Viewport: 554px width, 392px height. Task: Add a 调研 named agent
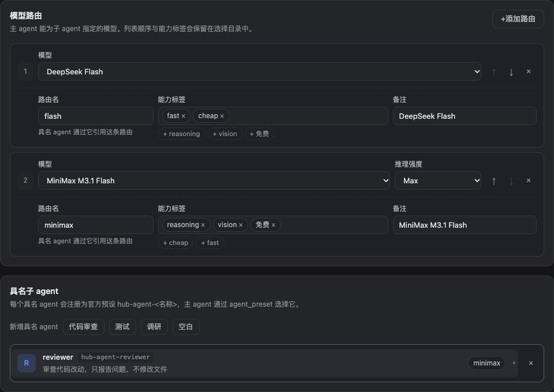click(154, 327)
